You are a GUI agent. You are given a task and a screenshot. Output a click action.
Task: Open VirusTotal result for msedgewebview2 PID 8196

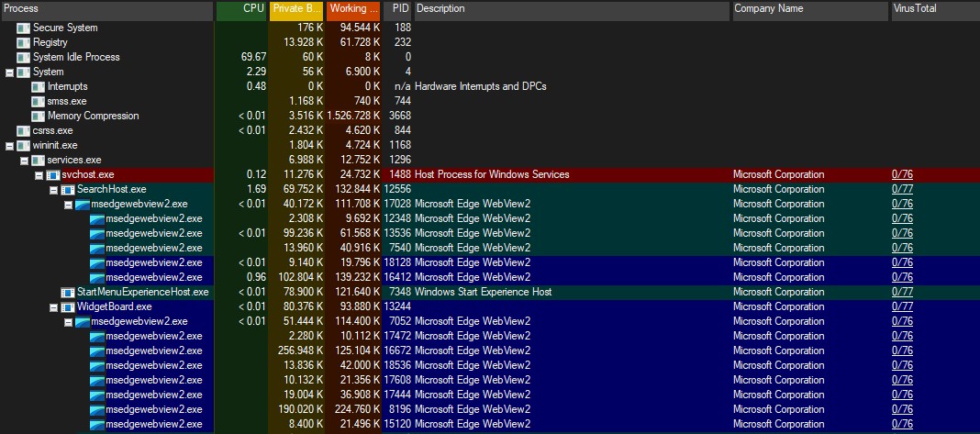tap(902, 409)
